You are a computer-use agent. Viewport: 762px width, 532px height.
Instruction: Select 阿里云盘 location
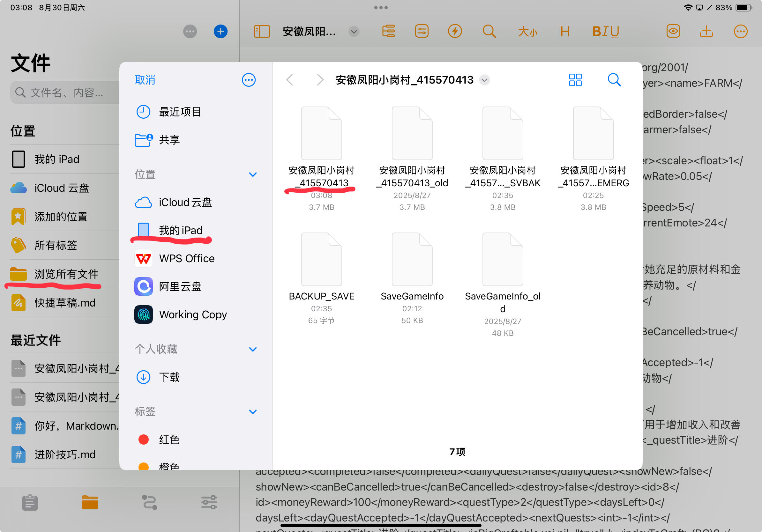click(196, 286)
